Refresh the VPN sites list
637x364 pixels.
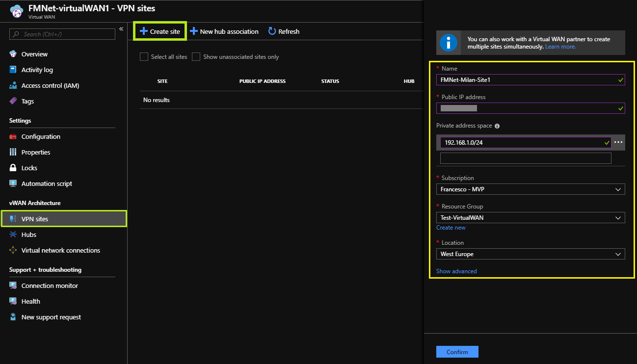pyautogui.click(x=284, y=31)
